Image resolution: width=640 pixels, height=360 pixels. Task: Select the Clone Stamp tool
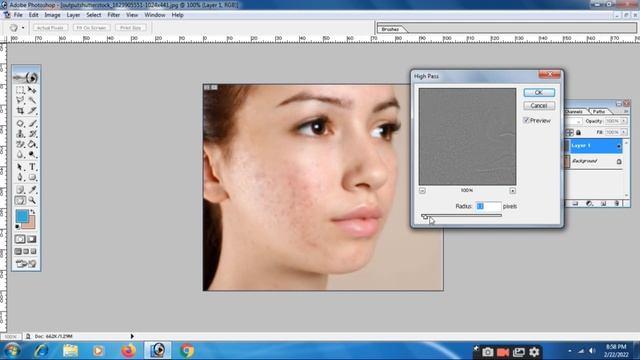[20, 134]
